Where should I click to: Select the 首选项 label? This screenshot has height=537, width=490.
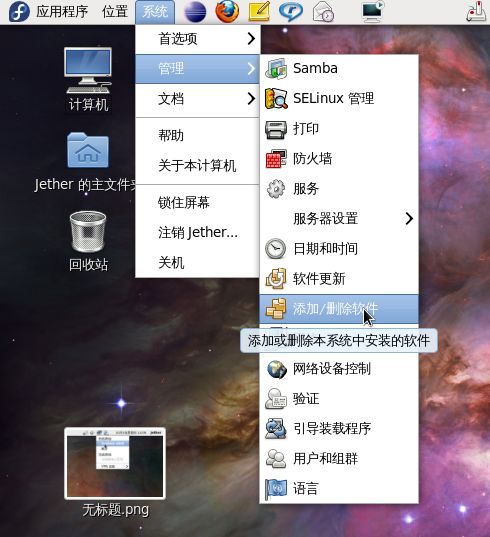[178, 39]
